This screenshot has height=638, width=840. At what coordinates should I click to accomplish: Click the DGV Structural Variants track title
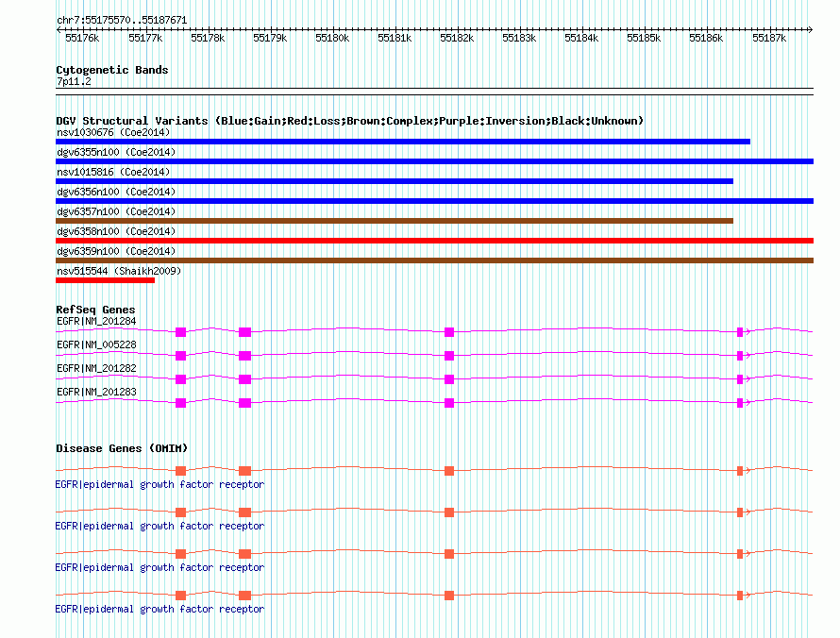tap(349, 121)
